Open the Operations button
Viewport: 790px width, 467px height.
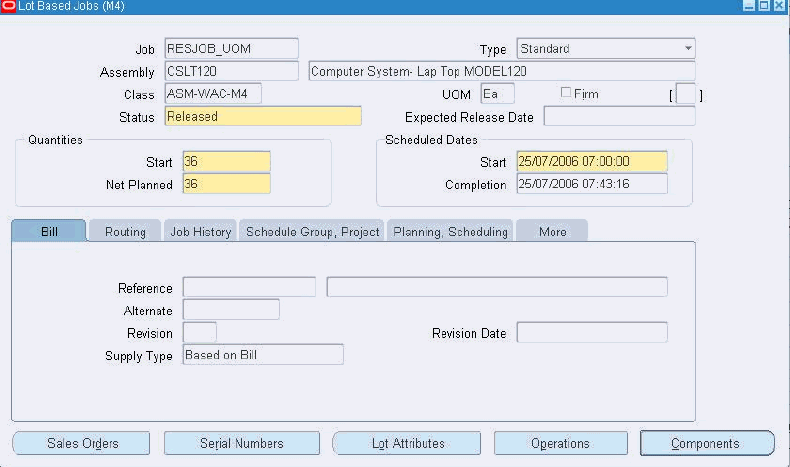561,443
